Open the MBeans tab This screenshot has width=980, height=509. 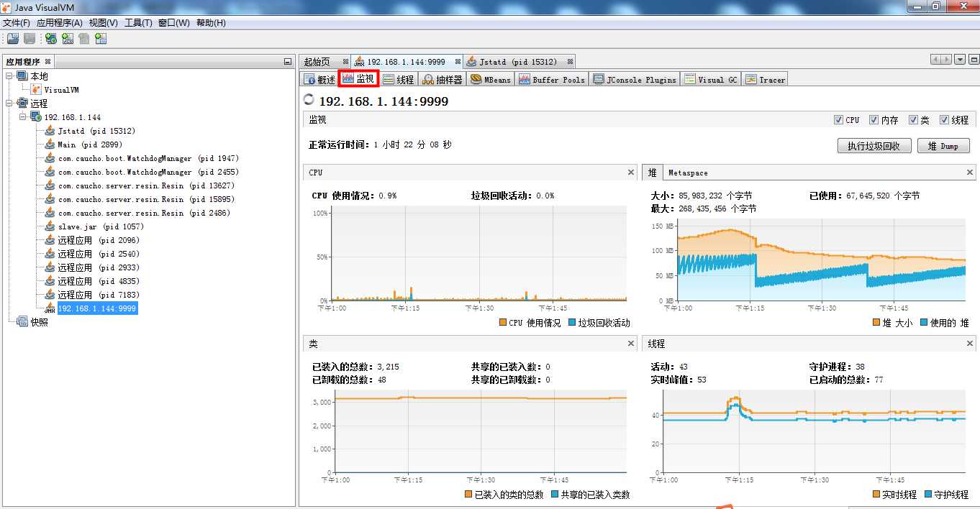(491, 80)
